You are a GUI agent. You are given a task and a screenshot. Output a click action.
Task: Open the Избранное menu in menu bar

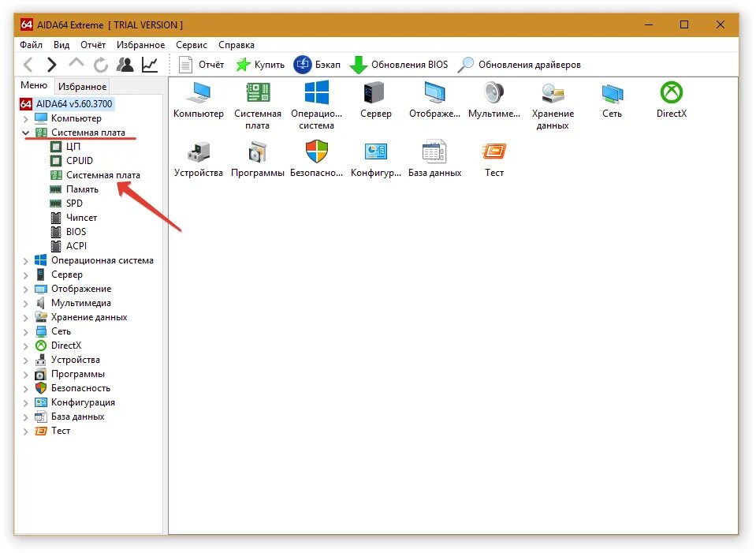(x=141, y=44)
